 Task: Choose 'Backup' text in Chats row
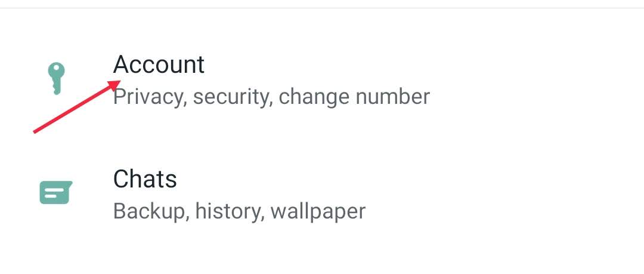tap(149, 211)
